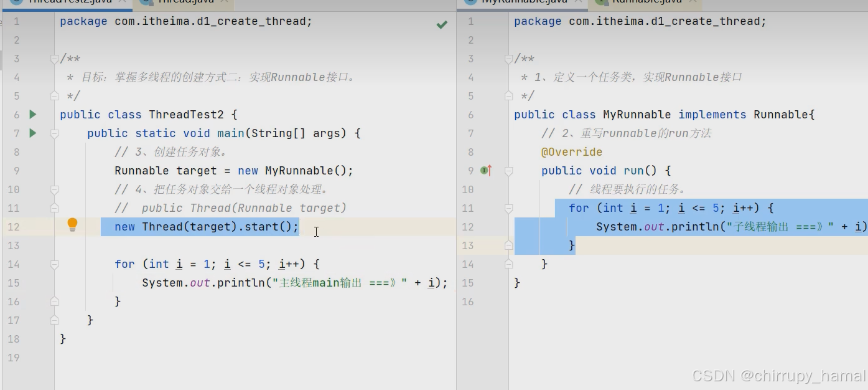Collapse the Javadoc comment at line 3 in ThreadTest2
The width and height of the screenshot is (868, 390).
pos(54,59)
